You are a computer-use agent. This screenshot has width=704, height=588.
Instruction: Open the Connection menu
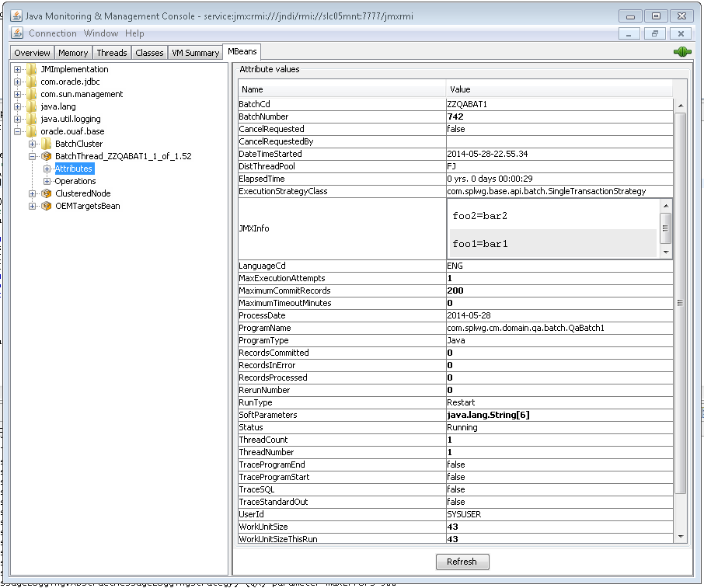53,33
